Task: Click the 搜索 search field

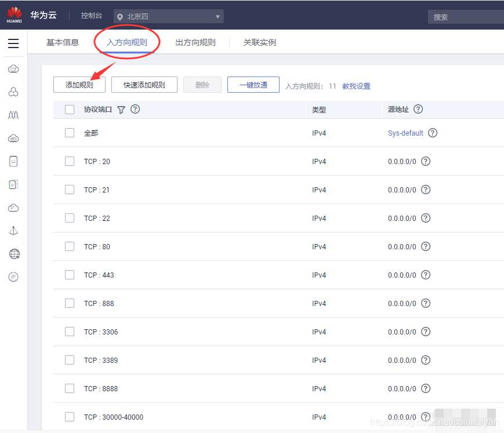Action: (x=466, y=17)
